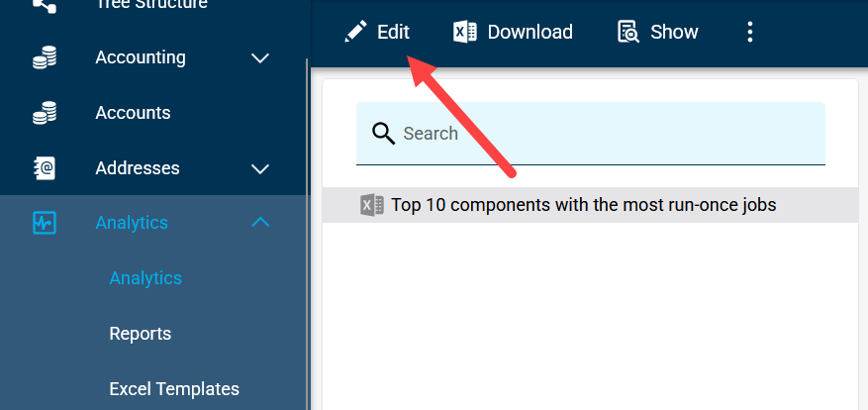Expand the Accounting menu chevron
Image resolution: width=868 pixels, height=410 pixels.
coord(260,57)
